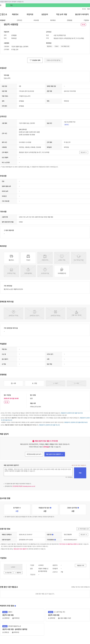
Task: Click the D-31 badge beside job title
Action: [83, 24]
